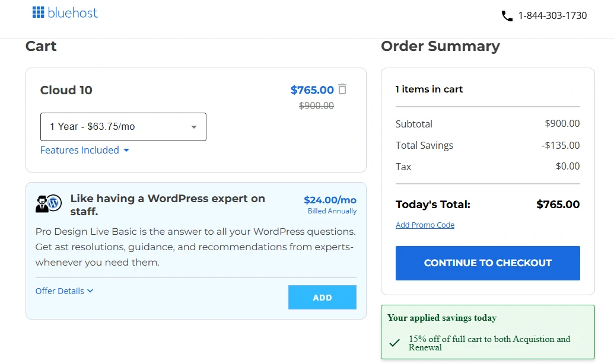Click the Today's Total $765.00 amount
Screen dimensions: 614x364
pos(558,205)
